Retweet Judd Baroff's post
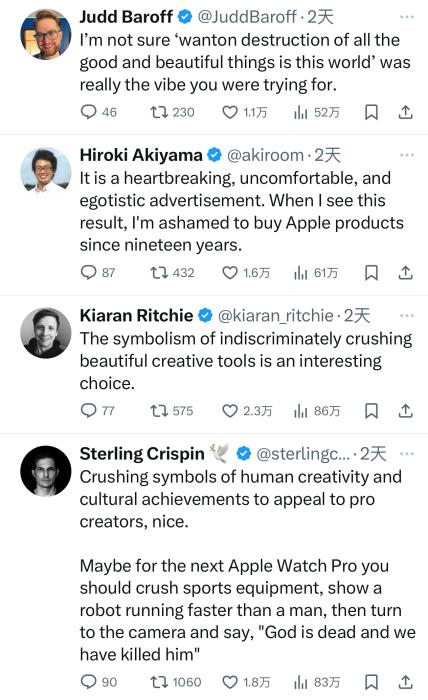Screen dimensions: 428x700 (159, 112)
